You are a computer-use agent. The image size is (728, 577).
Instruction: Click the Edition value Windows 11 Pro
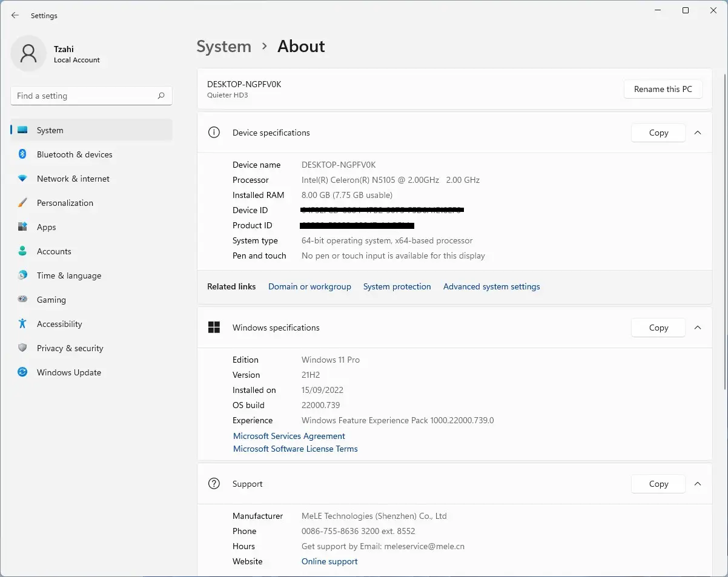(331, 360)
